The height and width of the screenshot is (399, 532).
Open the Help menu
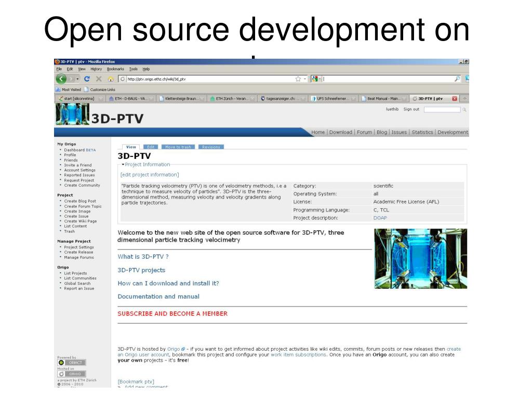146,69
